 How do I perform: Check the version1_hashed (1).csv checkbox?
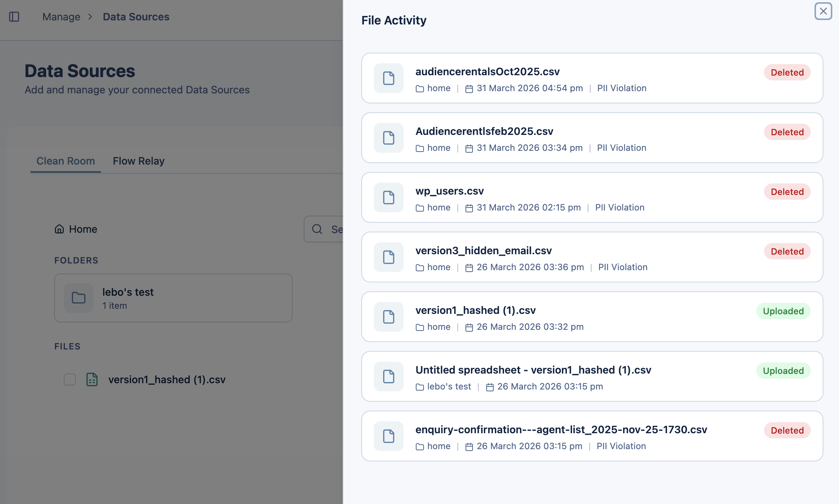point(70,379)
